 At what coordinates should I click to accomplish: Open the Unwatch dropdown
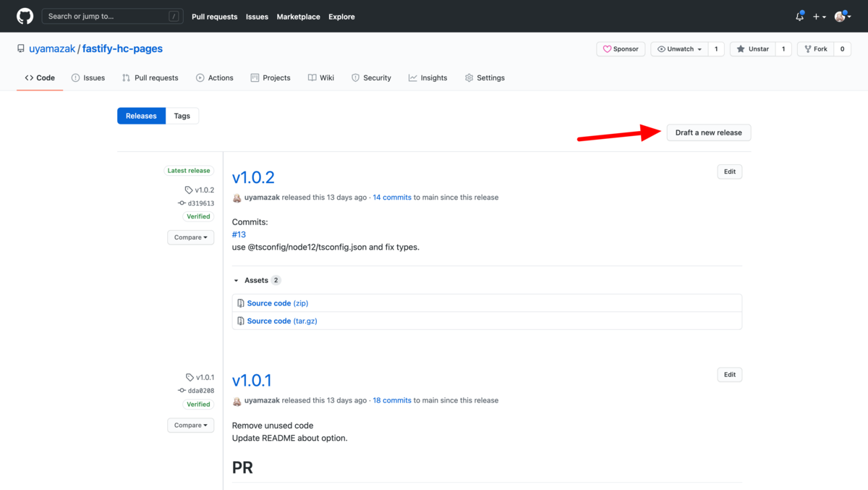point(678,49)
